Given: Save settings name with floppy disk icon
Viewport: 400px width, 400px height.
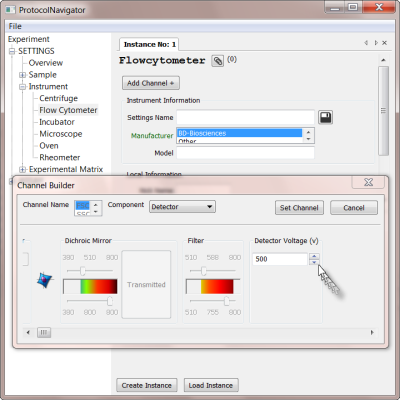Looking at the screenshot, I should coord(325,117).
